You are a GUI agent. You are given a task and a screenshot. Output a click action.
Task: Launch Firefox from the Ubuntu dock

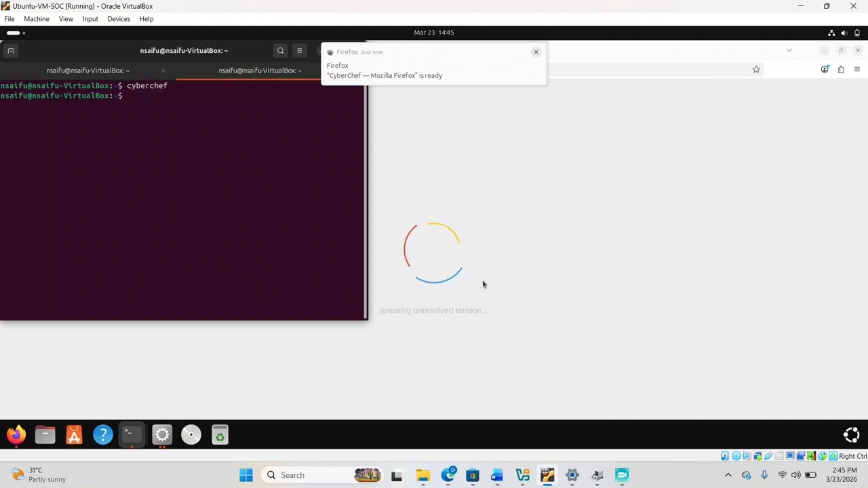click(16, 434)
